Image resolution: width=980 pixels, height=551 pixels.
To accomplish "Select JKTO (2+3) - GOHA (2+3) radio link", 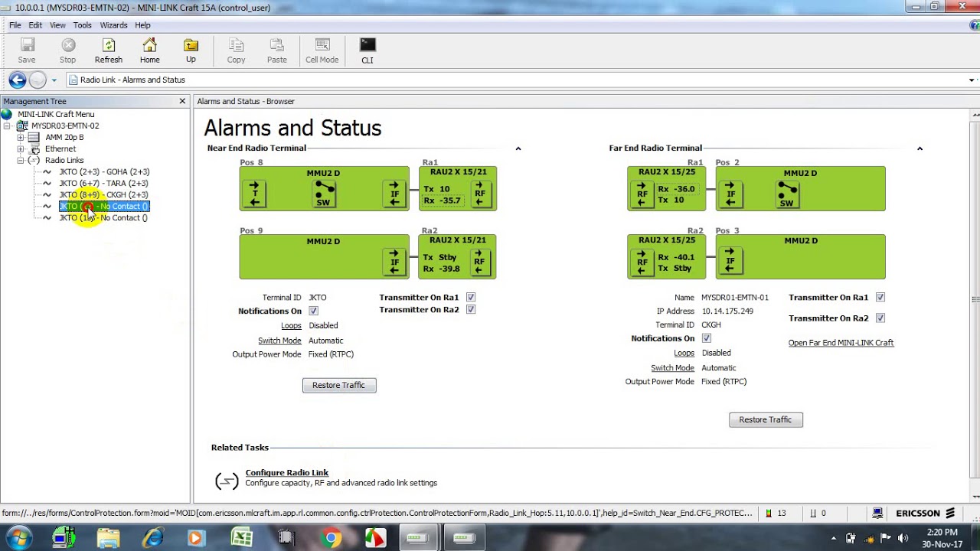I will [104, 171].
